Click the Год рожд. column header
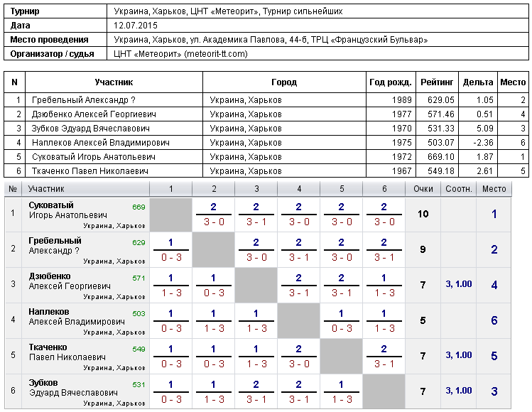The image size is (532, 412). tap(391, 82)
